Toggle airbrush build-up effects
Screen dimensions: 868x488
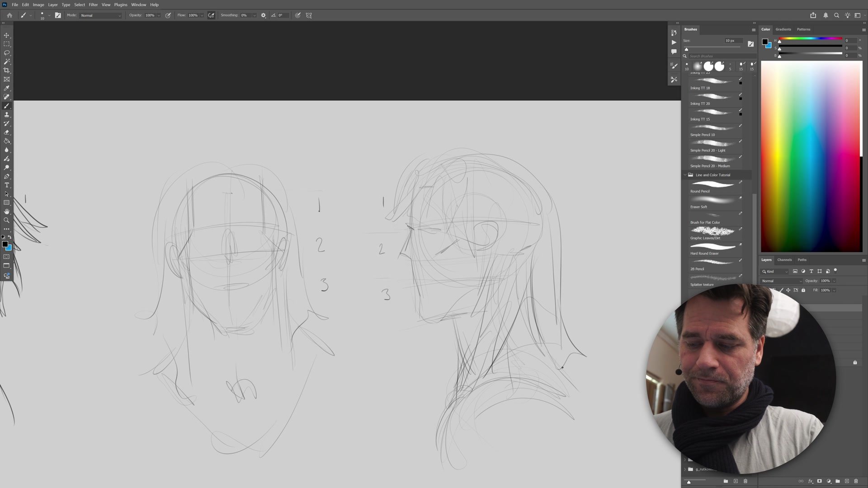211,15
